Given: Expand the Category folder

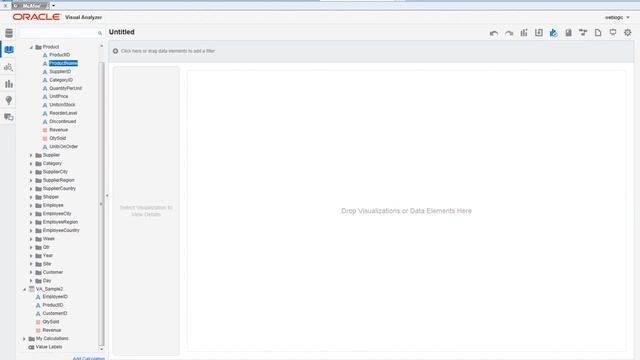Looking at the screenshot, I should tap(31, 164).
